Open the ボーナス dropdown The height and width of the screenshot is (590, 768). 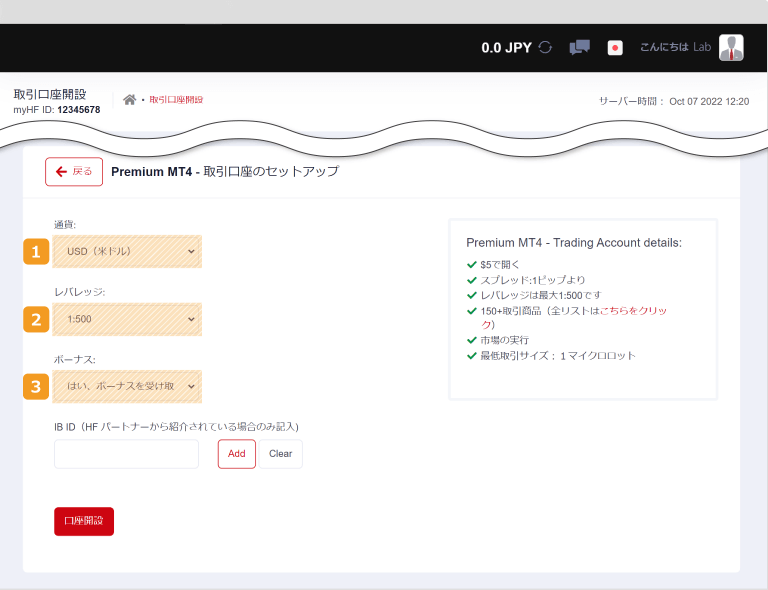(127, 386)
